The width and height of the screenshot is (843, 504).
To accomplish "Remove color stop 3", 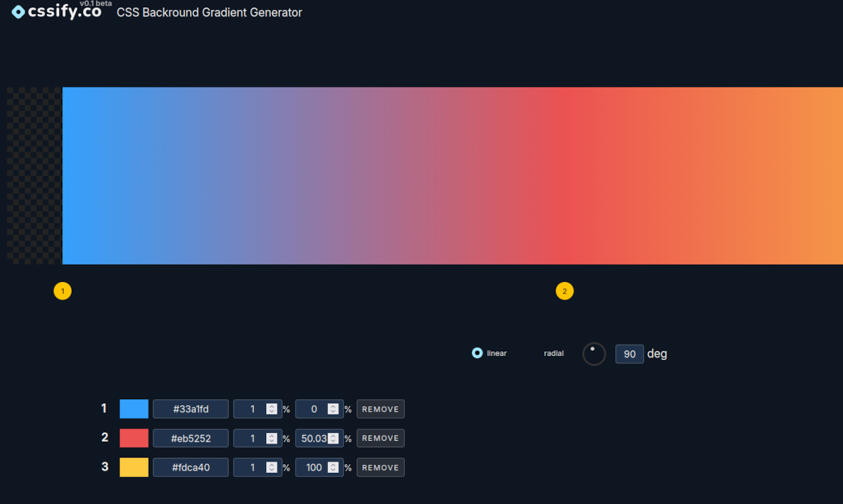I will [380, 468].
